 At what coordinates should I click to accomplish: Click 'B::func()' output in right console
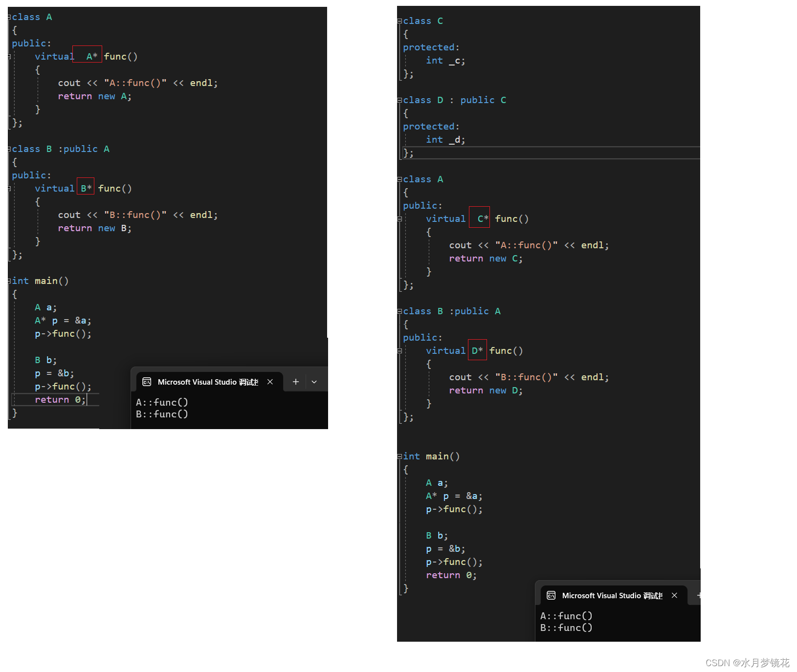pos(566,628)
